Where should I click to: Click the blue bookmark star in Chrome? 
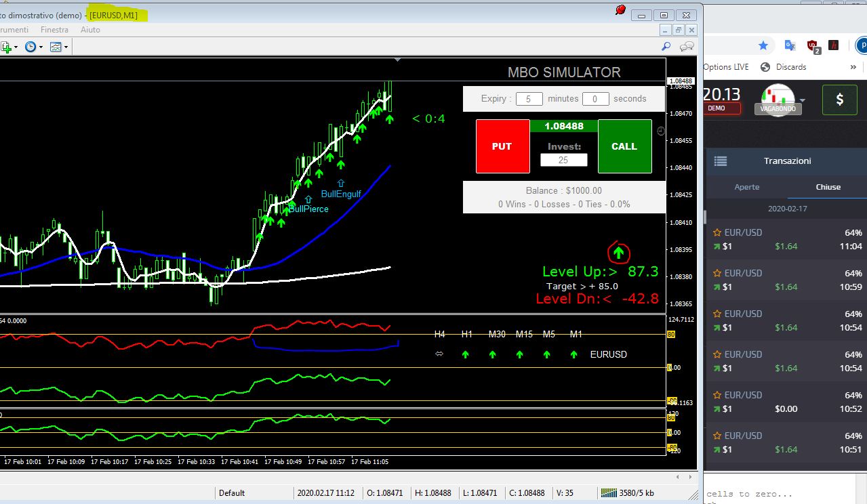pos(763,45)
